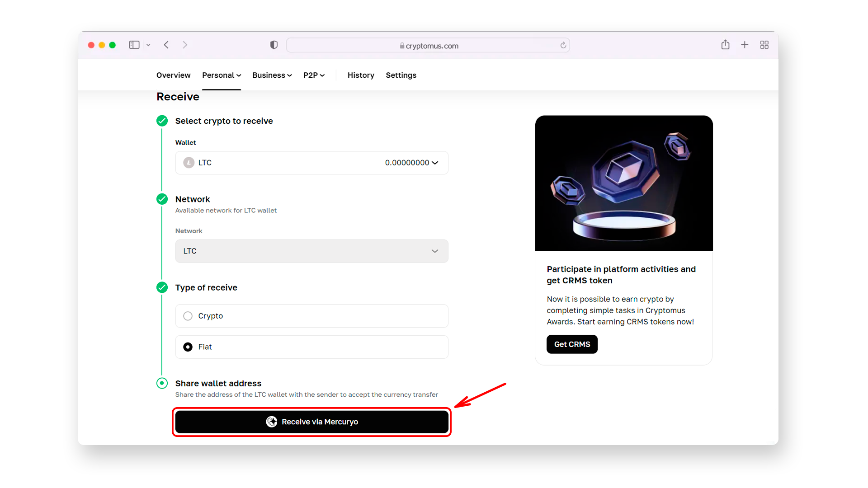Click the Share wallet address step indicator
868x488 pixels.
tap(162, 383)
